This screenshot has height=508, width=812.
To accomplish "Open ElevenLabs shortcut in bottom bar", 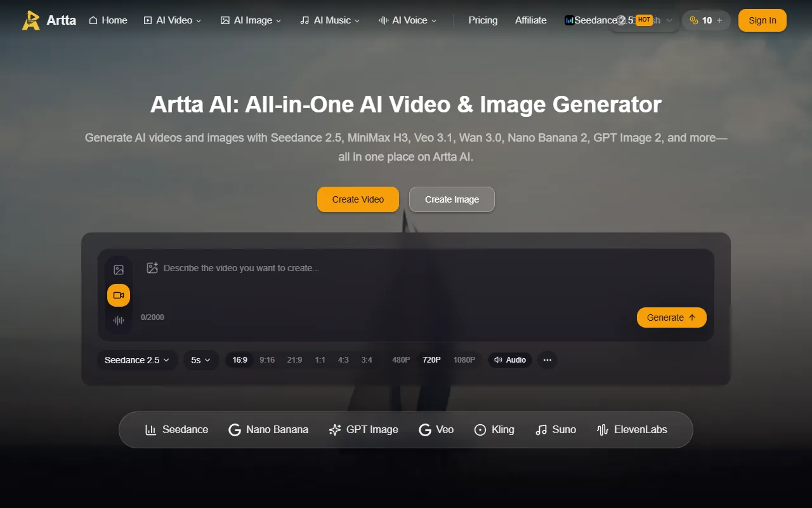I will [632, 430].
